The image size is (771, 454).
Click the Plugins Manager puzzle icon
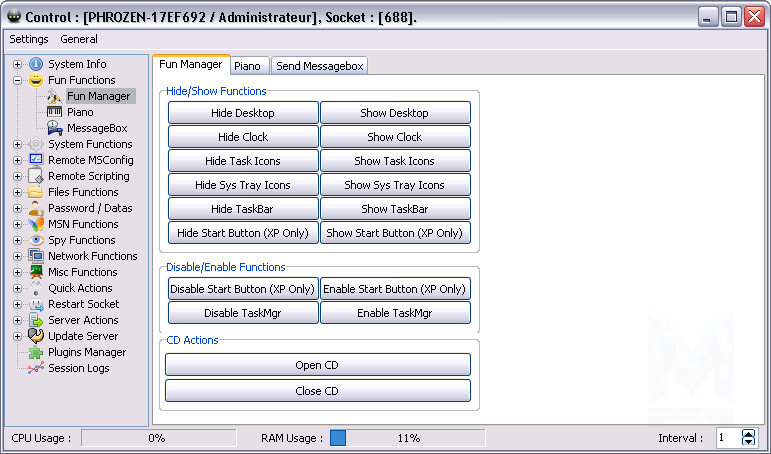[x=36, y=352]
